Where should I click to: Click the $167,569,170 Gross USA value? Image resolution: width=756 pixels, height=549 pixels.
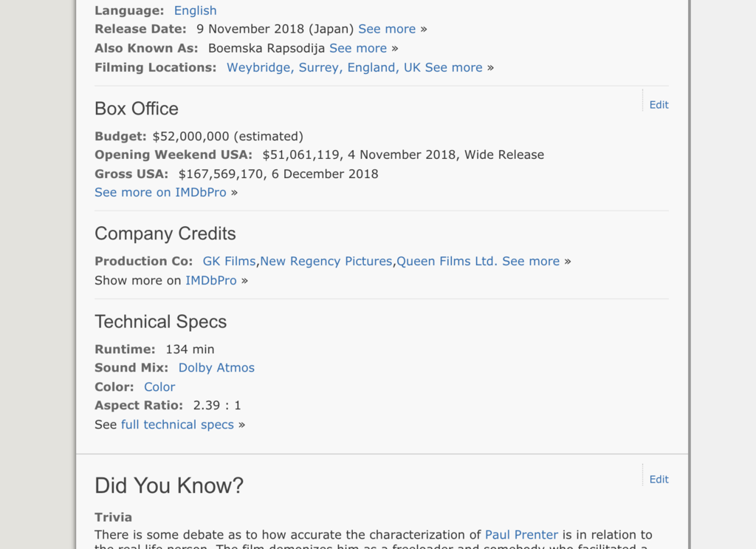tap(221, 174)
